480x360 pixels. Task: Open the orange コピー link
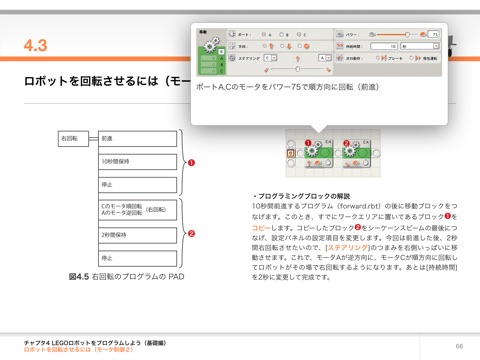click(x=261, y=228)
